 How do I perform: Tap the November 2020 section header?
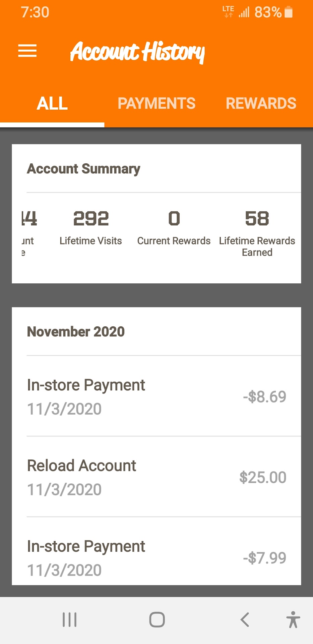click(76, 332)
